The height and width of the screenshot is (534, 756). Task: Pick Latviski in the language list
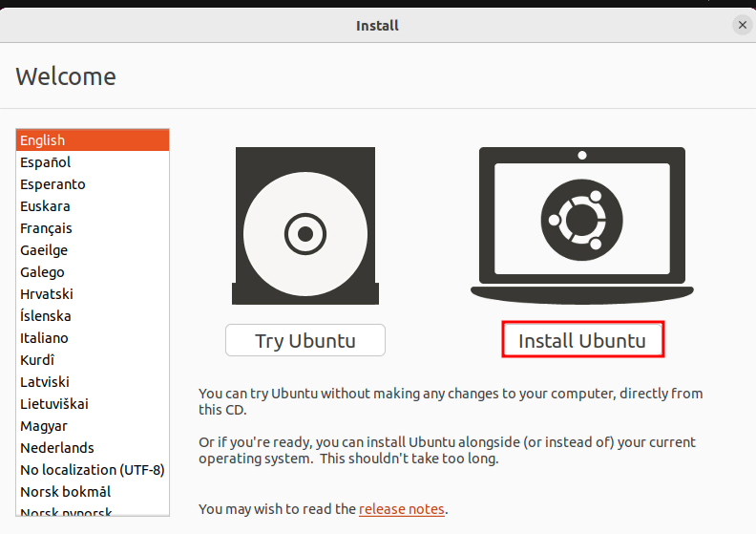(x=44, y=382)
